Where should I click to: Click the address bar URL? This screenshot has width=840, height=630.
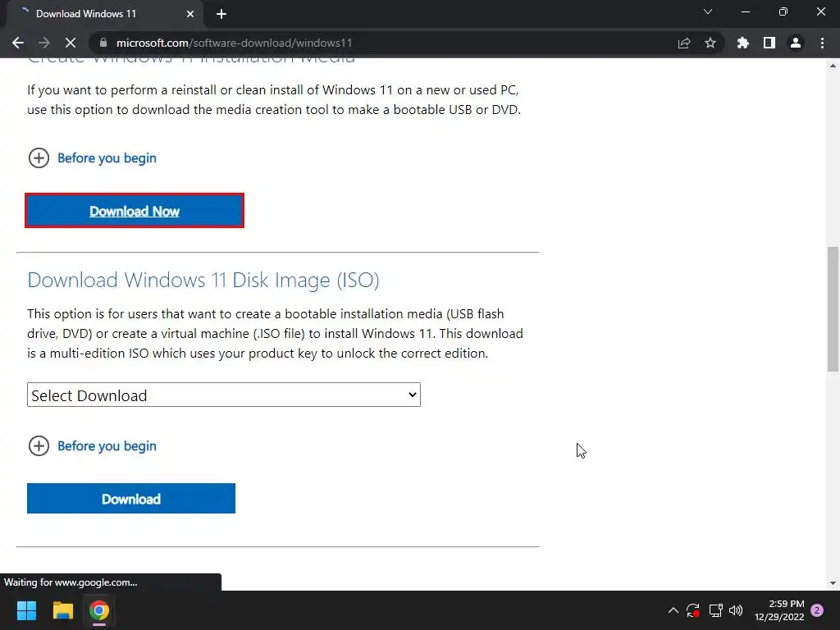click(x=234, y=43)
